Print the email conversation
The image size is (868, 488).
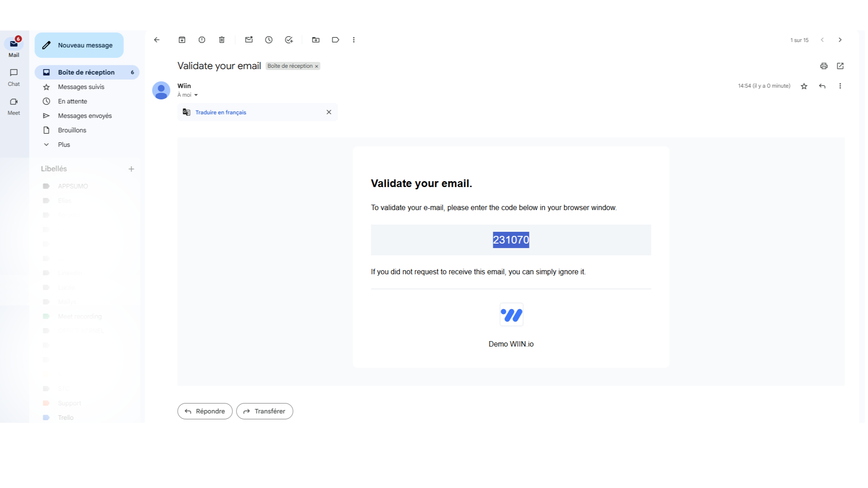(824, 66)
